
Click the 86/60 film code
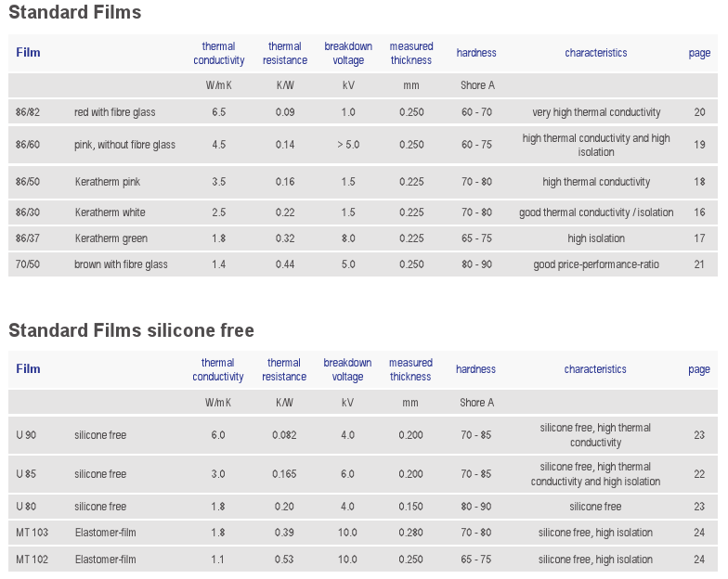28,145
